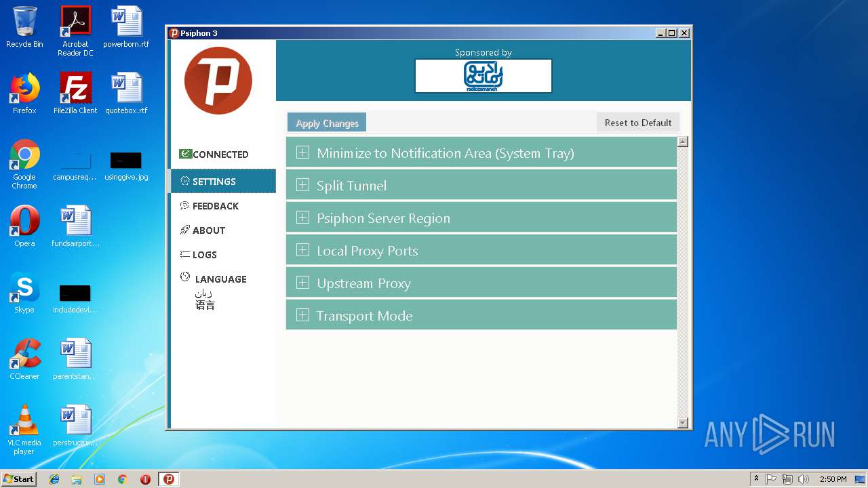Expand the Transport Mode section
Image resolution: width=868 pixels, height=488 pixels.
481,315
